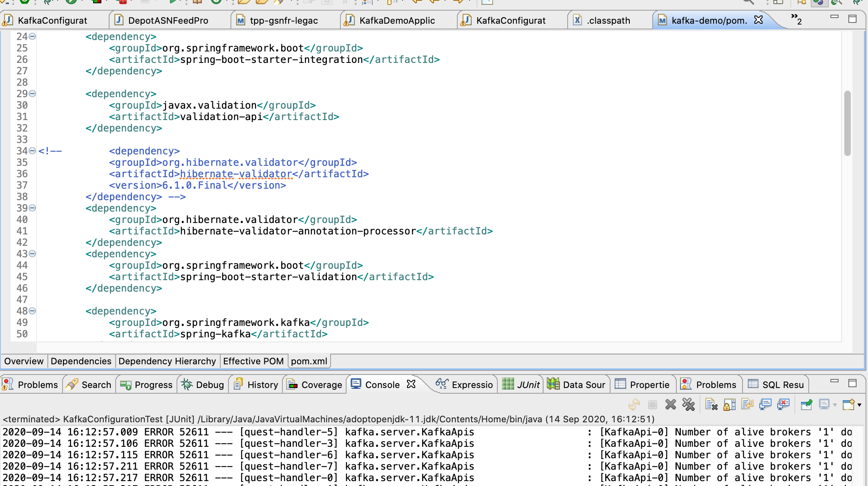Toggle console Scroll Lock
The height and width of the screenshot is (486, 868).
point(729,405)
